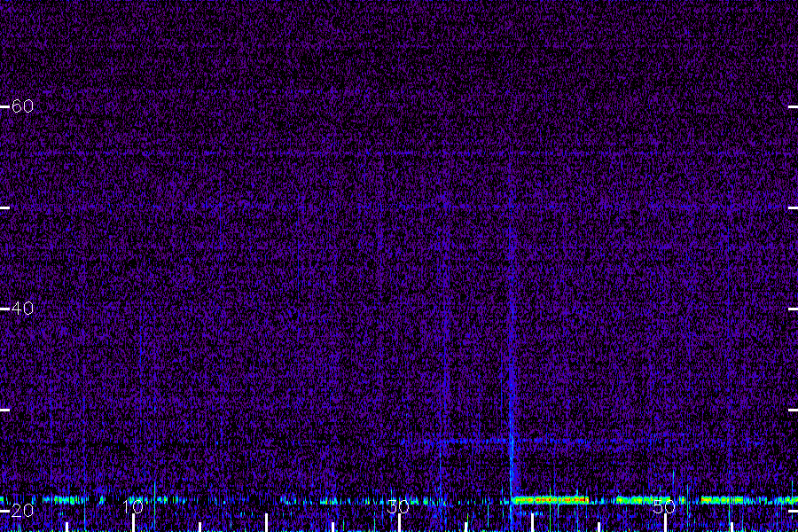
Task: Click the 30 label on the horizontal axis
Action: coord(398,506)
